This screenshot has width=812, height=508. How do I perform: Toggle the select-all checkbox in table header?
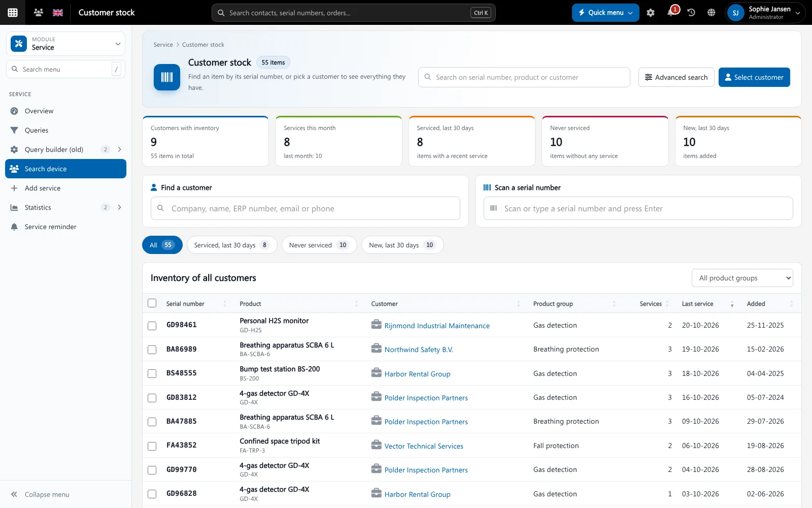click(x=152, y=303)
